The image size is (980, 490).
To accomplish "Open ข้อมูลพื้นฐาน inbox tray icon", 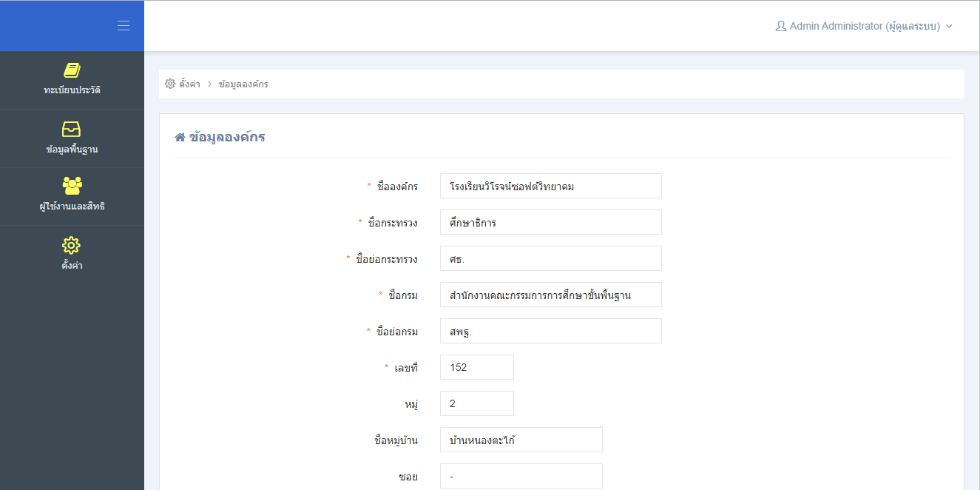I will [x=72, y=129].
